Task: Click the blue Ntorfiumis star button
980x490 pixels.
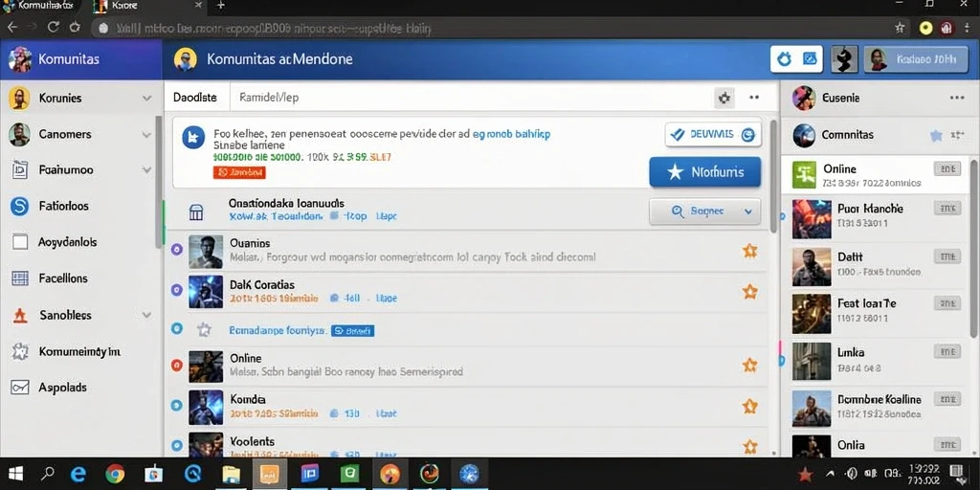Action: coord(705,172)
